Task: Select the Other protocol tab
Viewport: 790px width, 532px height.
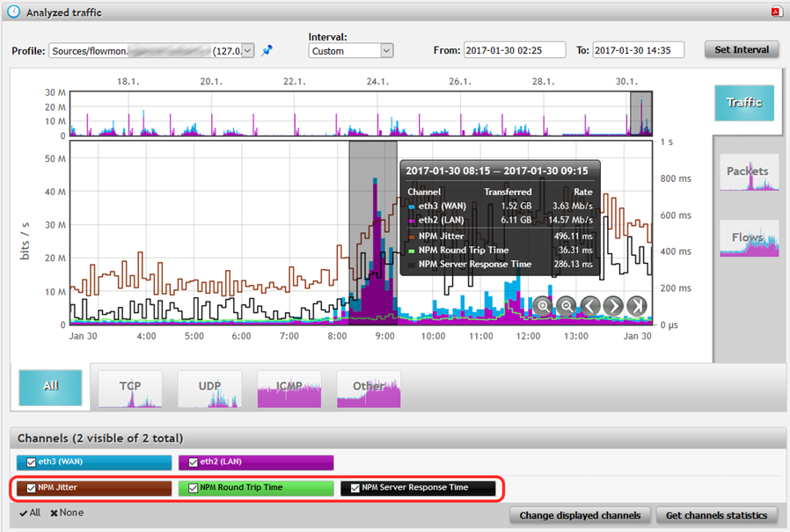Action: pos(369,389)
